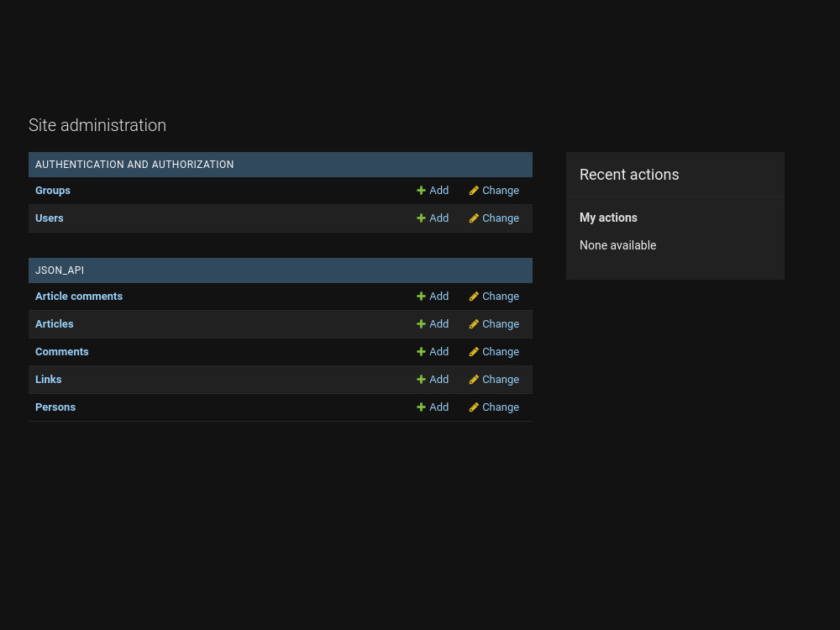Open the Users model page
Screen dimensions: 840x630
click(x=49, y=218)
